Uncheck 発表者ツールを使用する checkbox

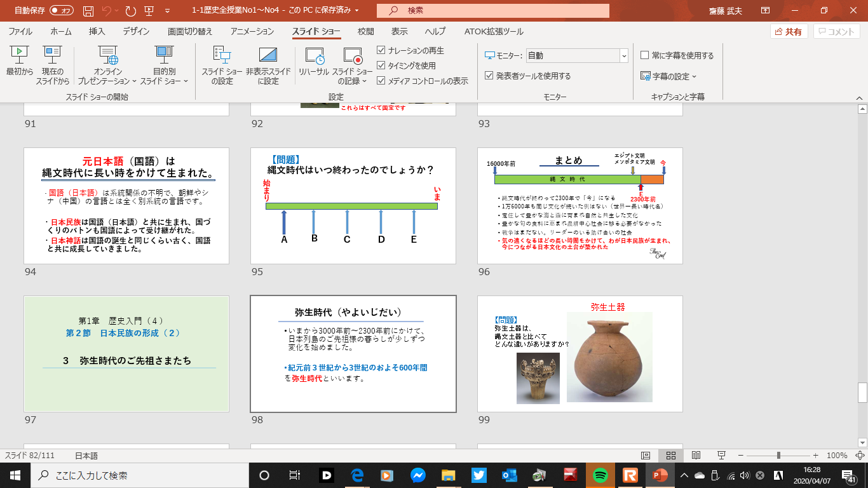coord(489,76)
